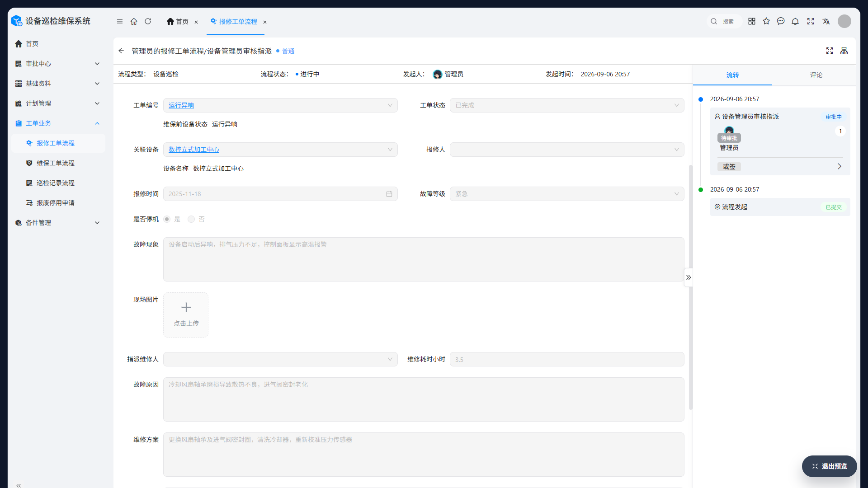Expand the 审批中心 sidebar menu
The width and height of the screenshot is (868, 488).
[x=58, y=64]
